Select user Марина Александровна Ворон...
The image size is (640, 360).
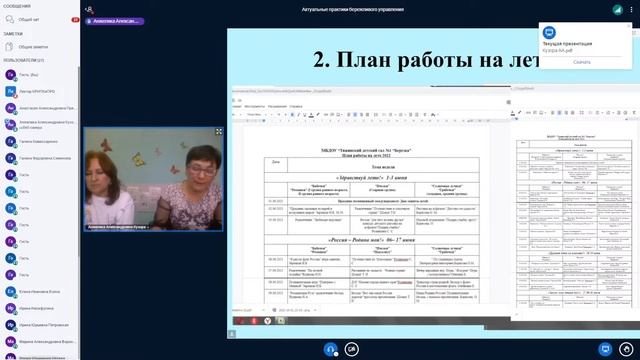[x=40, y=342]
